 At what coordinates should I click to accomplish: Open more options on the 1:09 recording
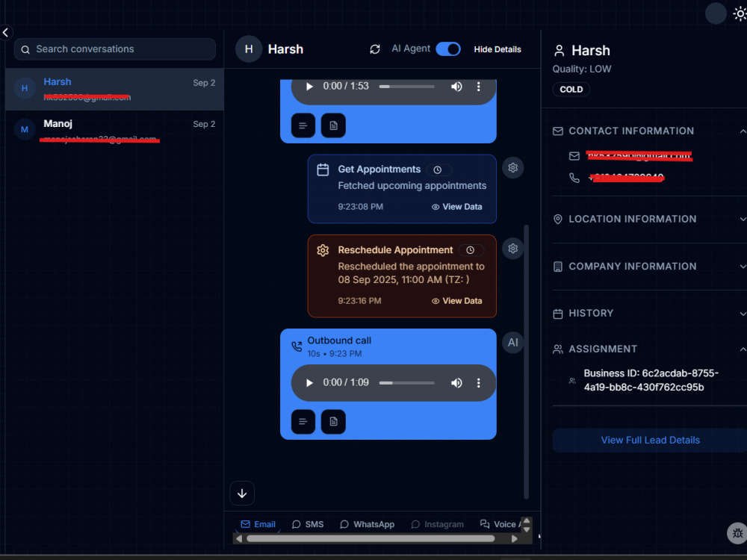[x=478, y=383]
